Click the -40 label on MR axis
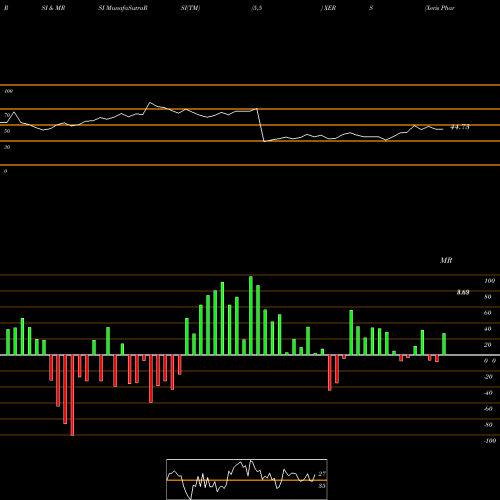This screenshot has height=500, width=500. (488, 393)
